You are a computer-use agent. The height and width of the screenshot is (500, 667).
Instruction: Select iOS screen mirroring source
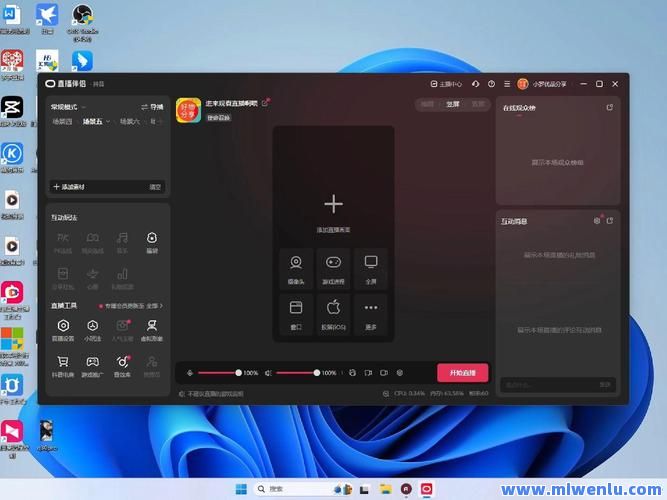[333, 314]
